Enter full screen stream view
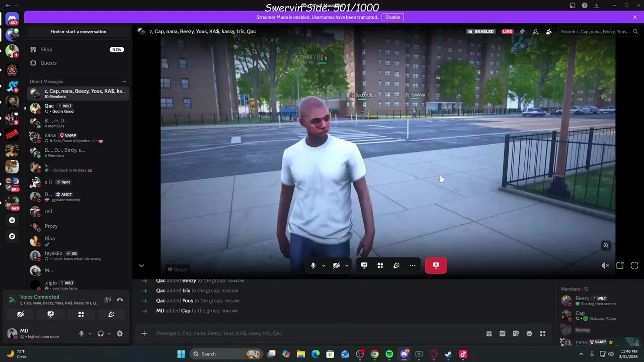 pos(634,265)
